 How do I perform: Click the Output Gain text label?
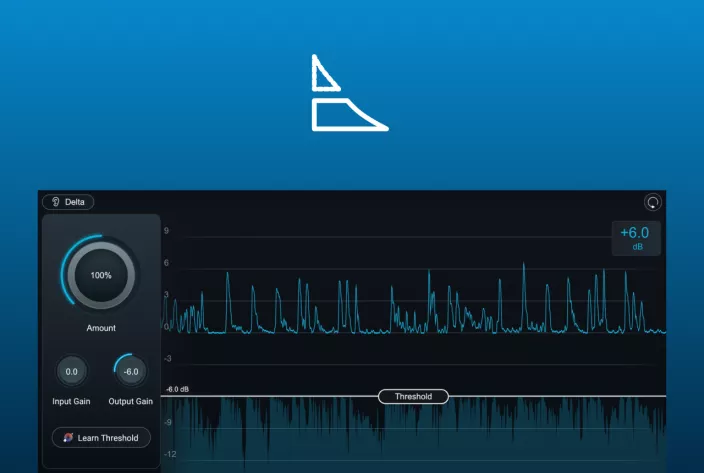point(130,401)
